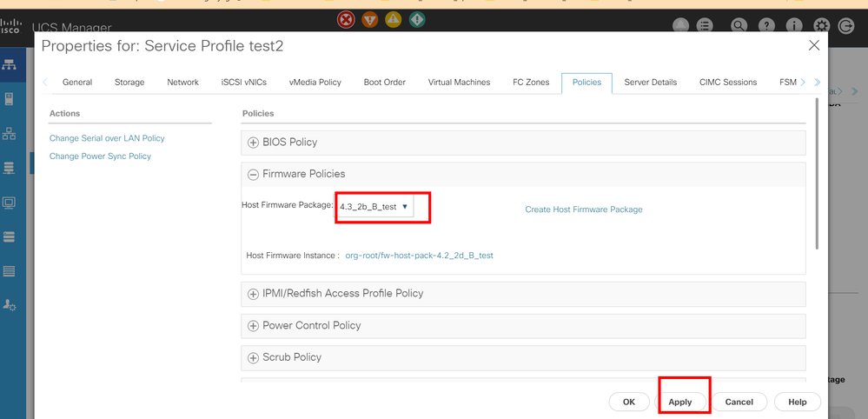Click the dialog vertical scrollbar
Viewport: 868px width, 419px height.
tap(817, 175)
